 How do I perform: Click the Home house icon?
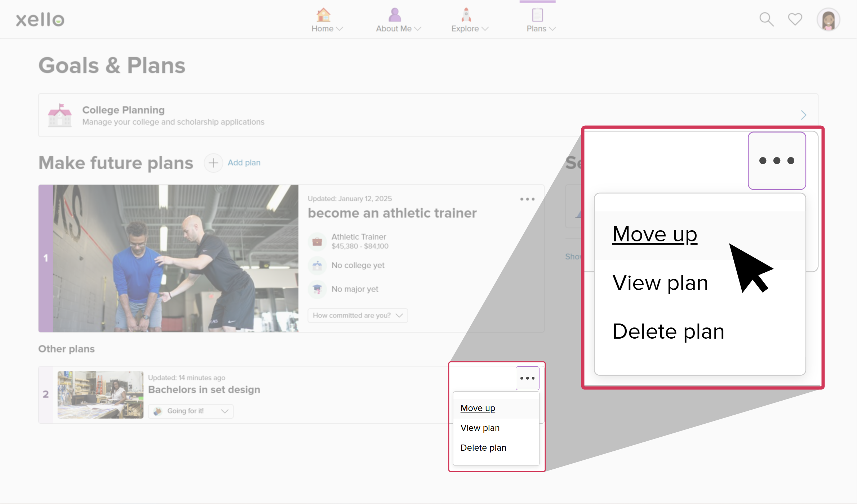click(323, 15)
